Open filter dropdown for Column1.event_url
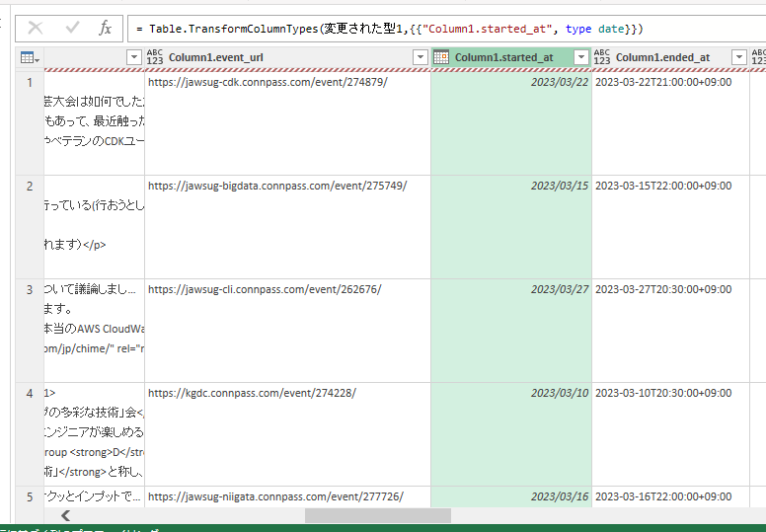Screen dimensions: 766x532 (x=421, y=57)
